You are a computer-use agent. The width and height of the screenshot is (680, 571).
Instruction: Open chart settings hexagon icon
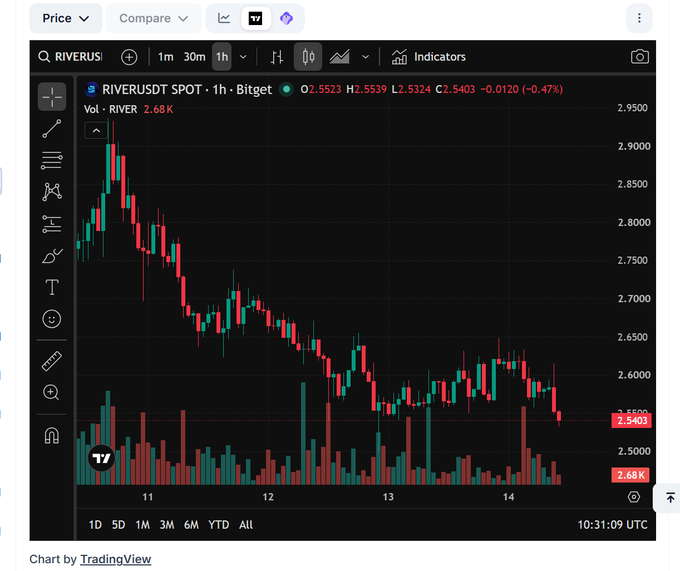pyautogui.click(x=634, y=497)
